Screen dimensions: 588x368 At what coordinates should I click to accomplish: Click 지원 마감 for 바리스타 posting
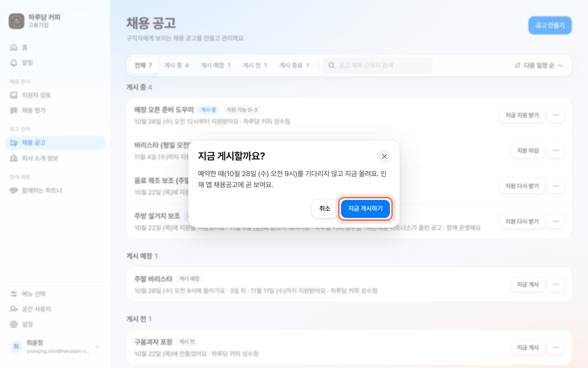528,151
